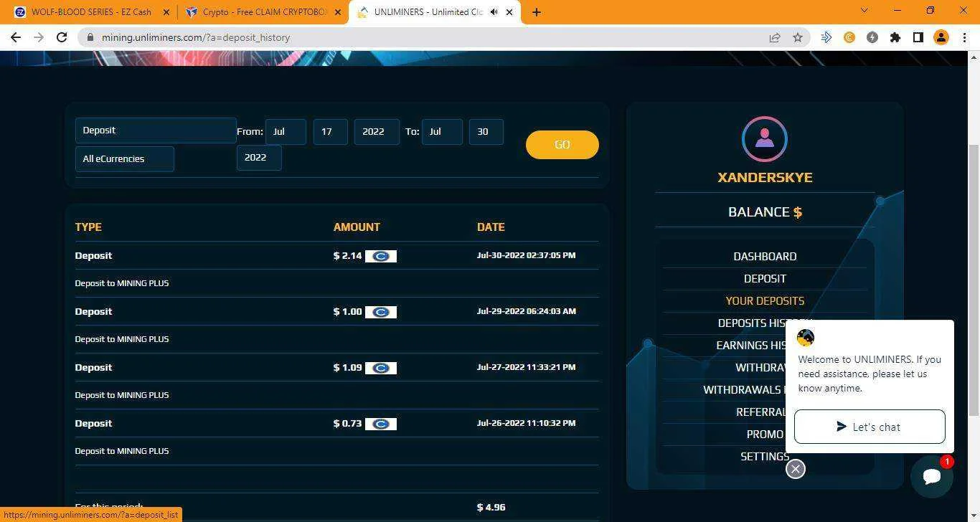
Task: Bookmark this page with the star
Action: click(797, 37)
